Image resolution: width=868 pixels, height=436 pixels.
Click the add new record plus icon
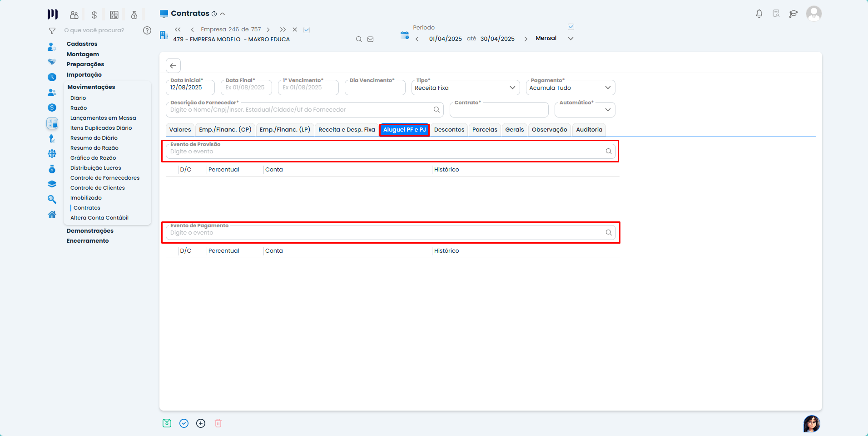201,423
